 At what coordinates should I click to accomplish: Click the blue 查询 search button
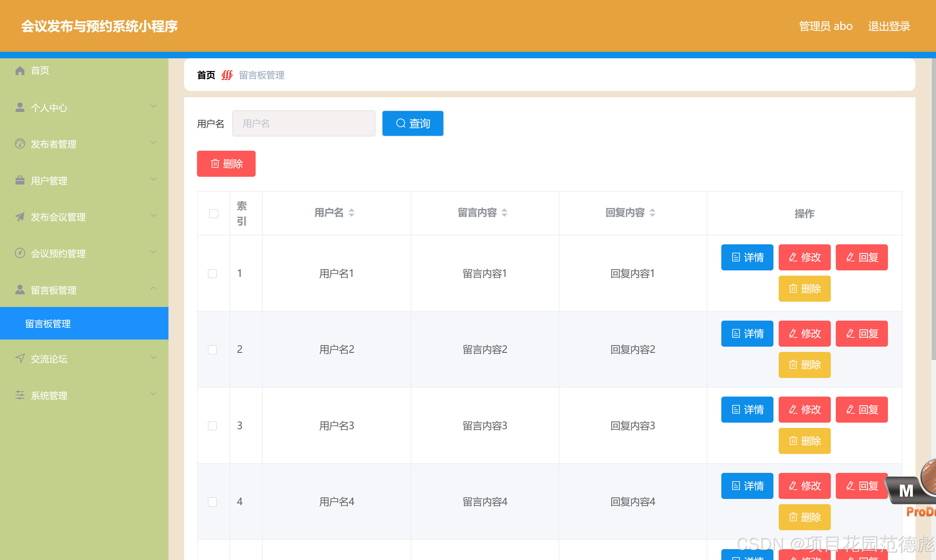[413, 123]
